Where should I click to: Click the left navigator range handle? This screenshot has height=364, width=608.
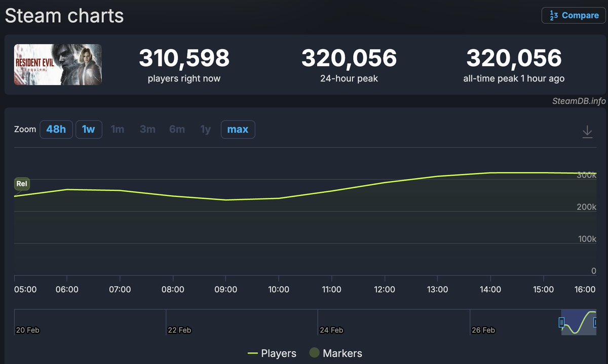[x=561, y=322]
